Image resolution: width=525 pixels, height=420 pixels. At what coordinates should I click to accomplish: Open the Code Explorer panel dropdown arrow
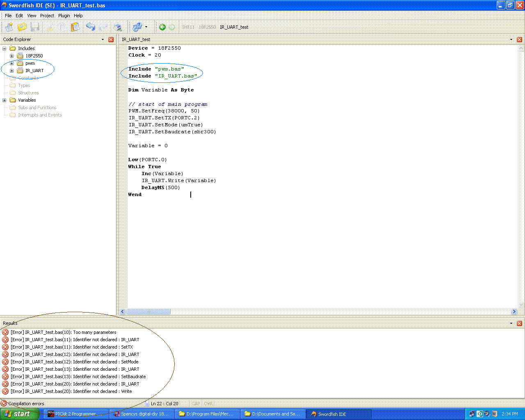pyautogui.click(x=103, y=39)
